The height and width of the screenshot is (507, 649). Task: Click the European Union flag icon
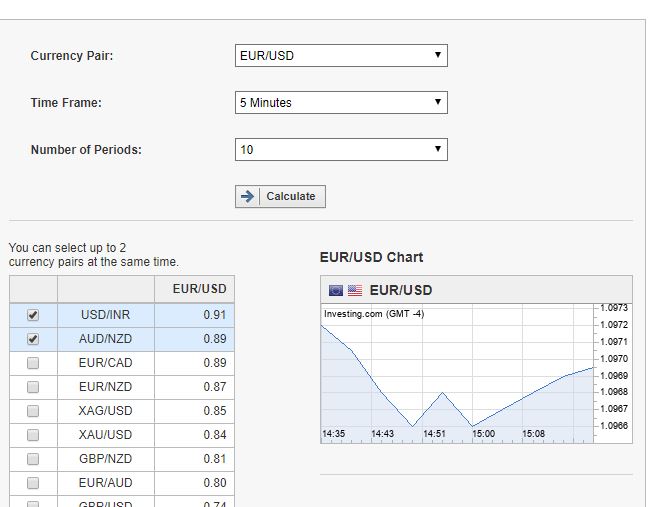tap(336, 291)
